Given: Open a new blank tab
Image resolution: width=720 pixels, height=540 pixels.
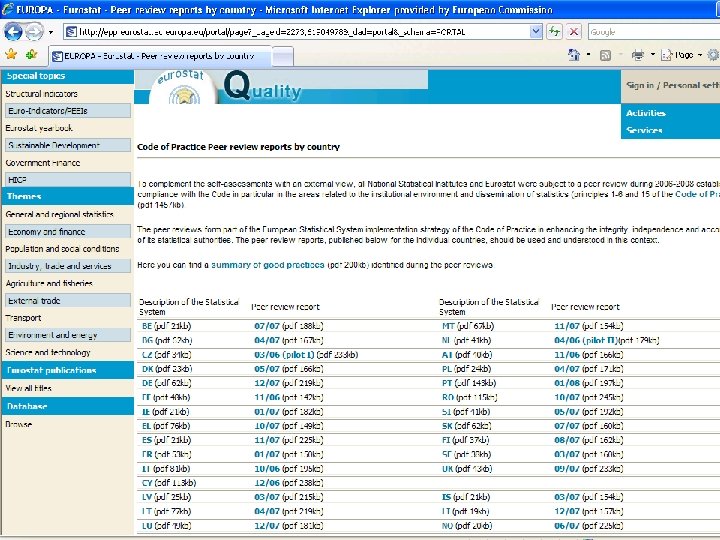Looking at the screenshot, I should pos(282,56).
